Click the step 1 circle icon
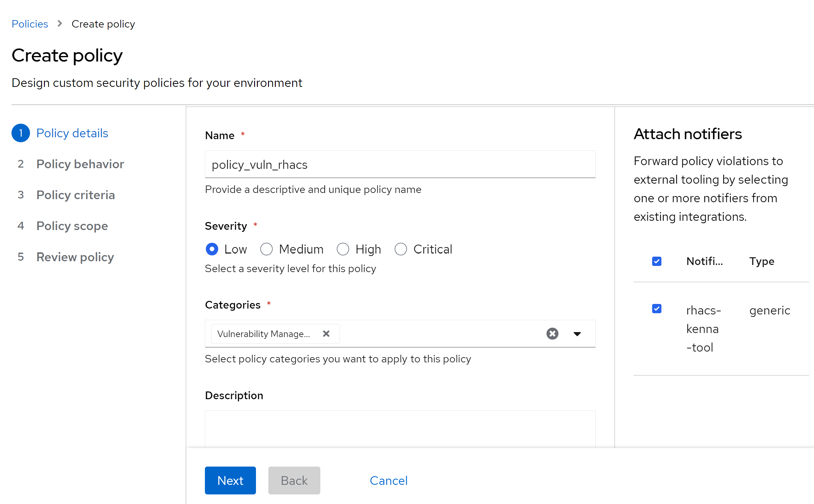This screenshot has width=814, height=504. click(21, 133)
